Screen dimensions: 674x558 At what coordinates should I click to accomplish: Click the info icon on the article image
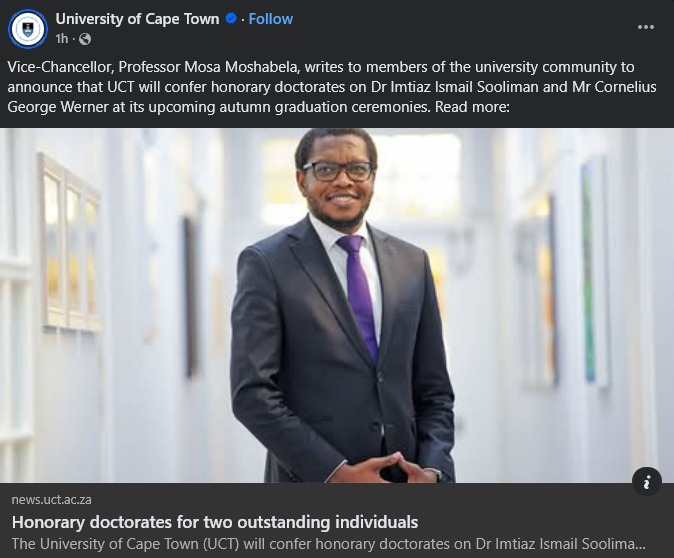pos(647,482)
